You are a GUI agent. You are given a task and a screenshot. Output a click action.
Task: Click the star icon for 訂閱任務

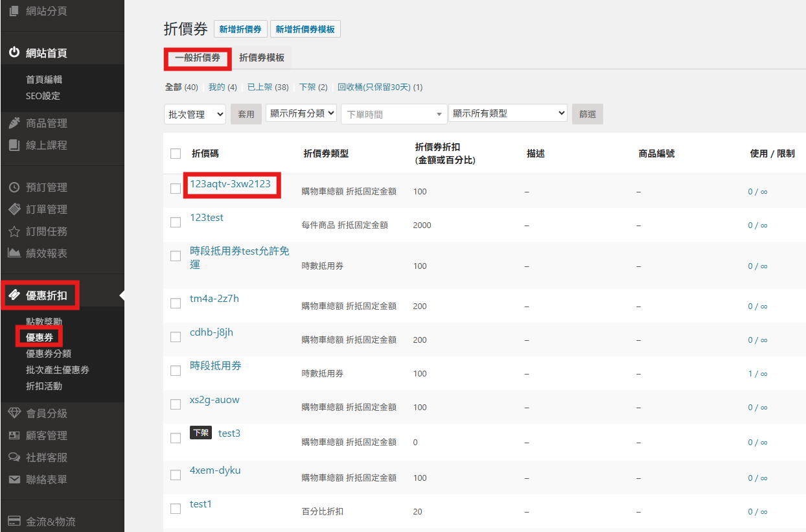pos(14,231)
